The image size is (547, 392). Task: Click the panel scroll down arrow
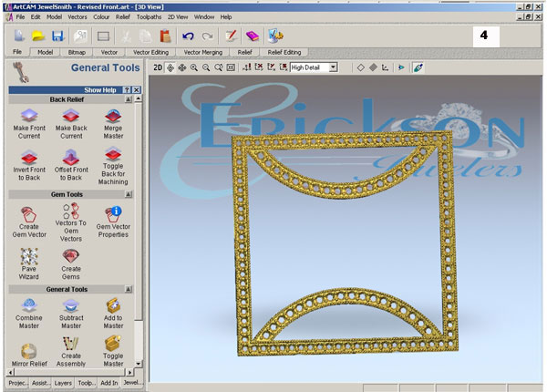(x=139, y=364)
